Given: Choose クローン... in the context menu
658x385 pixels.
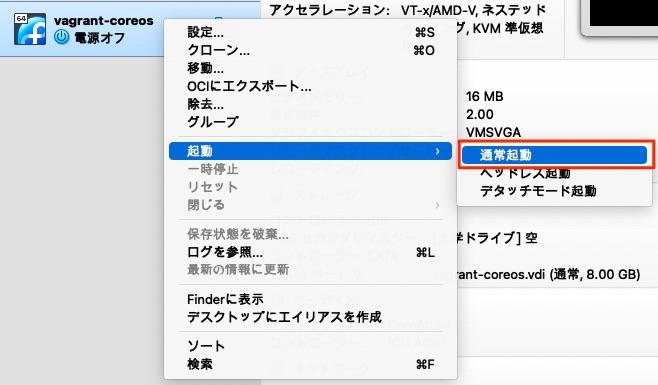Looking at the screenshot, I should point(311,50).
